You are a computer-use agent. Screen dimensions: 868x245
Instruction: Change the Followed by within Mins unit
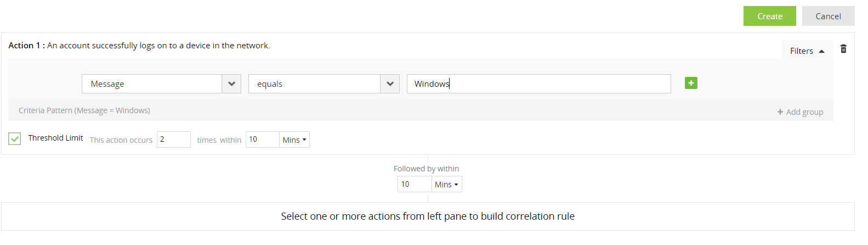(x=446, y=185)
